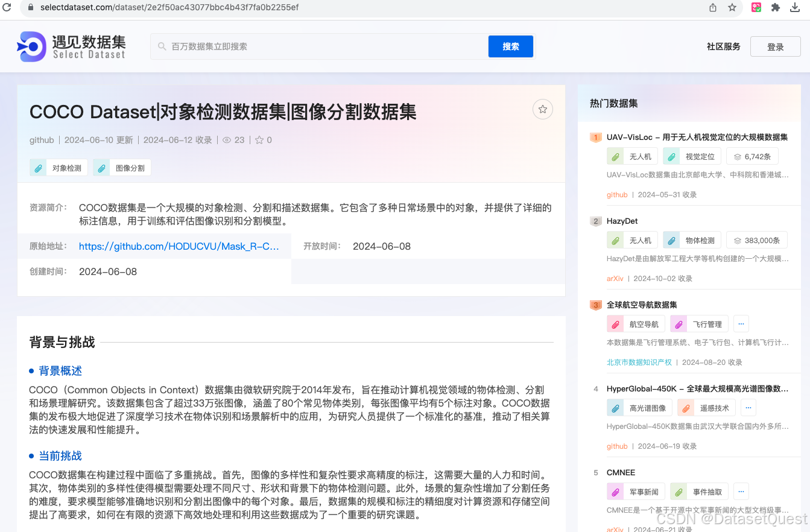This screenshot has width=810, height=532.
Task: Open the CMNEE dataset title
Action: point(621,472)
